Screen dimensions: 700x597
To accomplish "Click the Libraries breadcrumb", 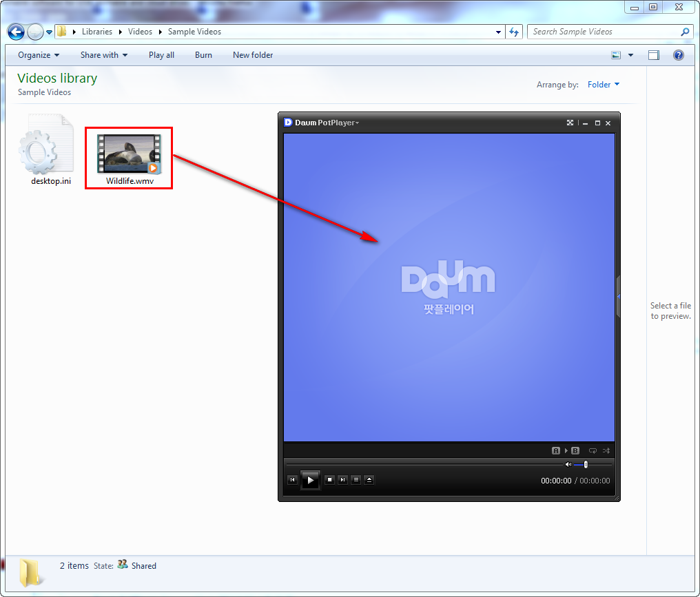I will 97,32.
